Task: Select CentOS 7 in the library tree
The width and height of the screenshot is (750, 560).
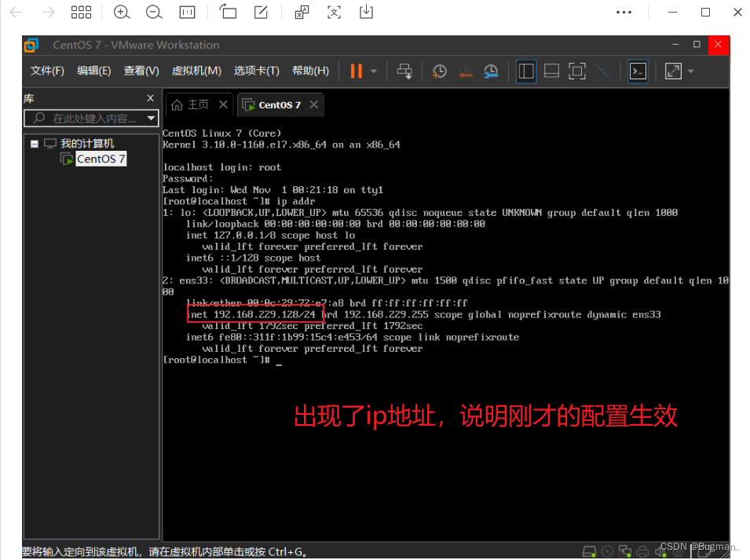Action: [x=101, y=159]
